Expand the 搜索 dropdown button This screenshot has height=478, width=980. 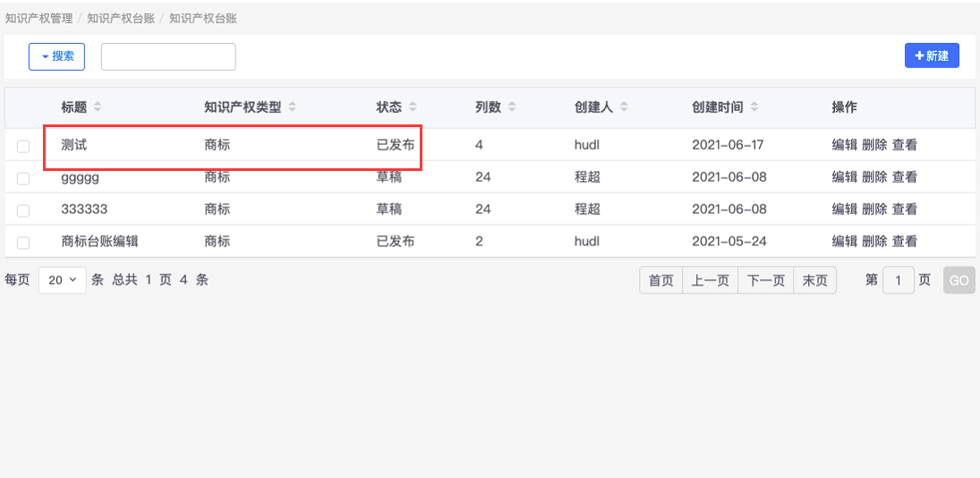56,56
